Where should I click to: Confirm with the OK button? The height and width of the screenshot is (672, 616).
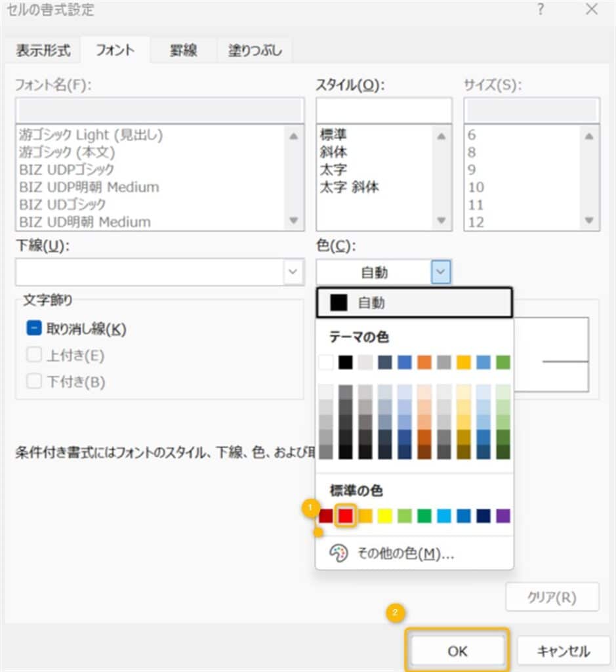click(457, 651)
